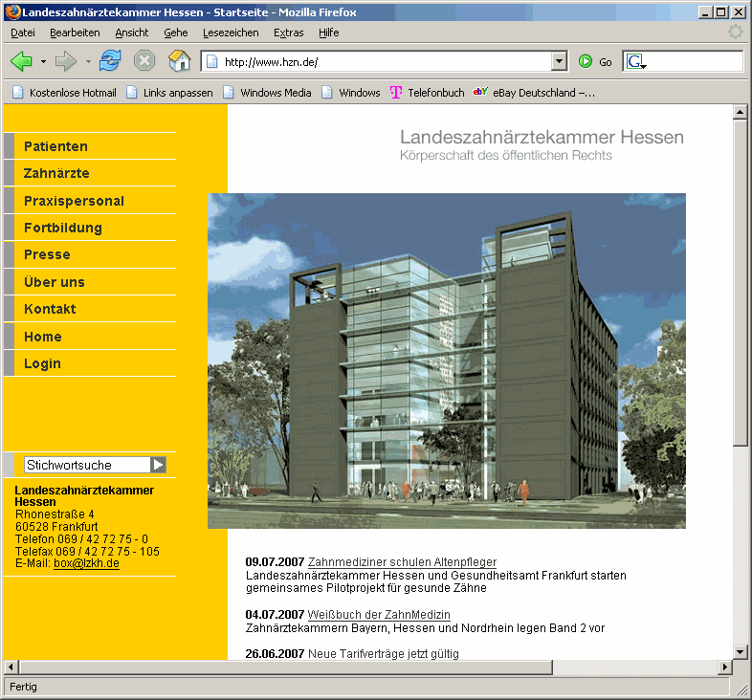Open the Patienten section
The height and width of the screenshot is (700, 752).
pyautogui.click(x=55, y=146)
